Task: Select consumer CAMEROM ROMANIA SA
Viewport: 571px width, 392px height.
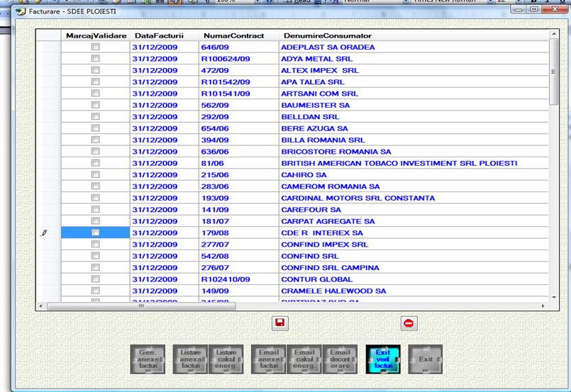Action: 331,186
